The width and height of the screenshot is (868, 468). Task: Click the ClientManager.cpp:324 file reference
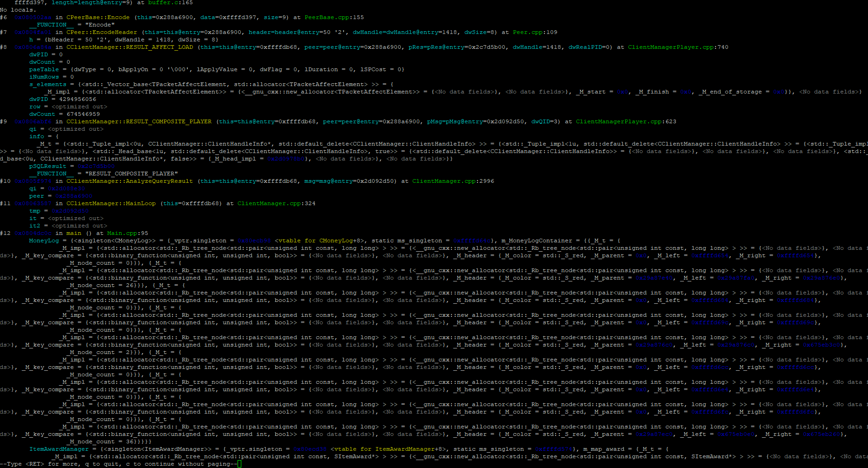point(277,203)
